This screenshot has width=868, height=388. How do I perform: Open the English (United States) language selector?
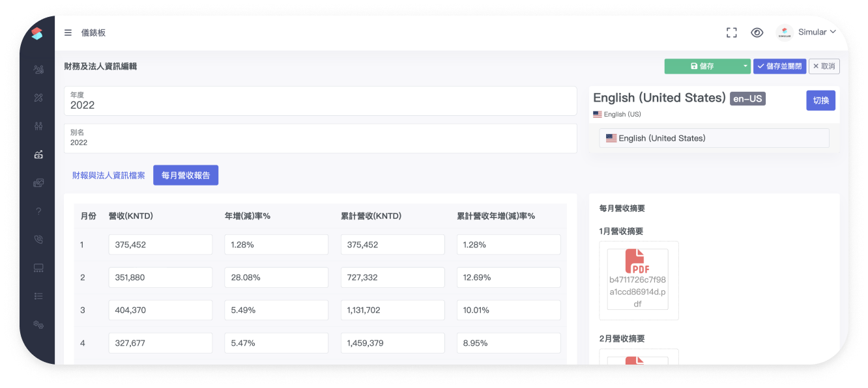[714, 138]
